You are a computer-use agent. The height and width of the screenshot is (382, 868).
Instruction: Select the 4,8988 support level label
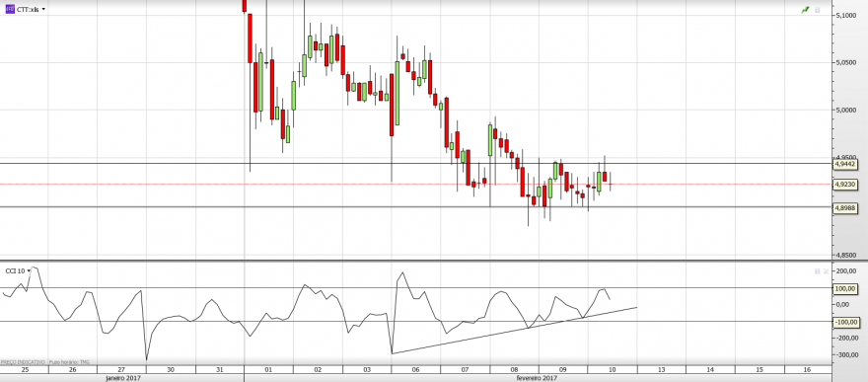(845, 207)
